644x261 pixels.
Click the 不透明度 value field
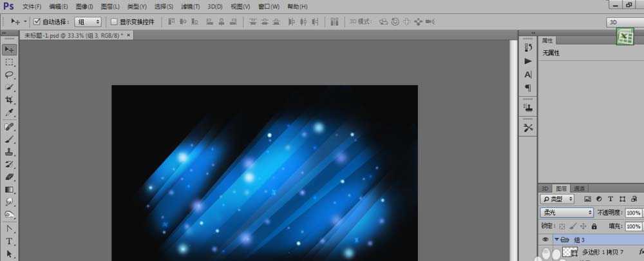(633, 213)
